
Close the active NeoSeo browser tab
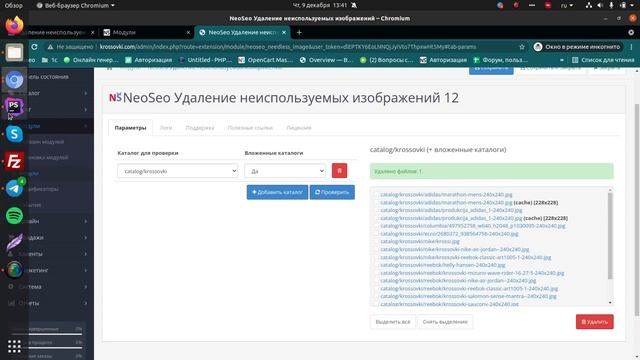284,32
